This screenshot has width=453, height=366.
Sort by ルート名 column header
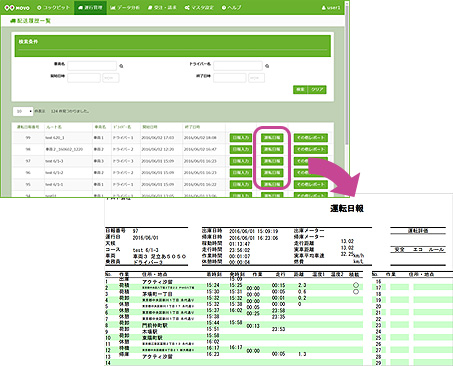[x=54, y=127]
